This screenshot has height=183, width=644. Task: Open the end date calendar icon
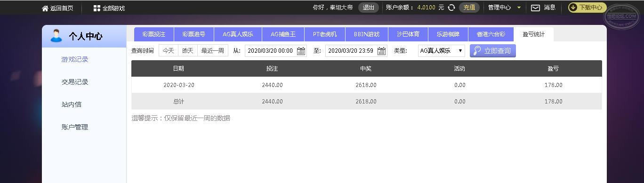[x=382, y=51]
